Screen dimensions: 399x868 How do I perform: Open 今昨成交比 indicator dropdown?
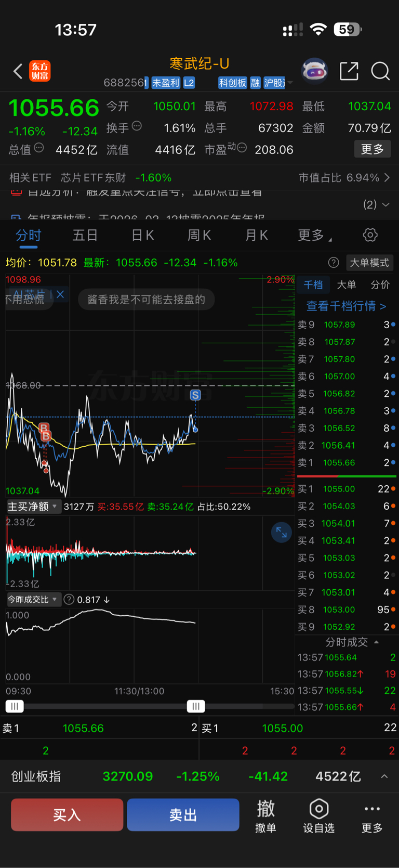(34, 600)
